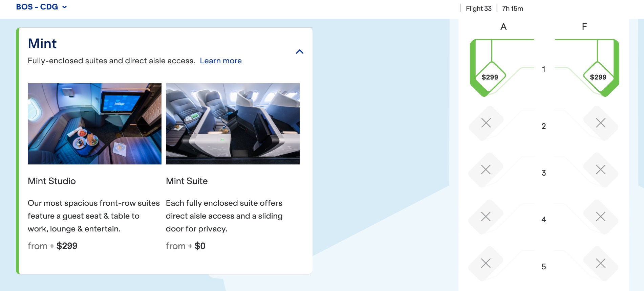Click unavailable seat 5F
644x291 pixels.
click(601, 263)
